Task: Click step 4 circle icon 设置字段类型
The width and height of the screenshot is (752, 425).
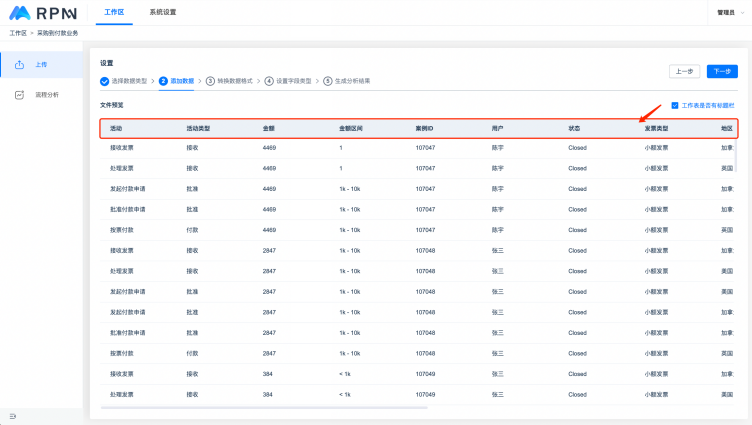Action: pyautogui.click(x=269, y=81)
